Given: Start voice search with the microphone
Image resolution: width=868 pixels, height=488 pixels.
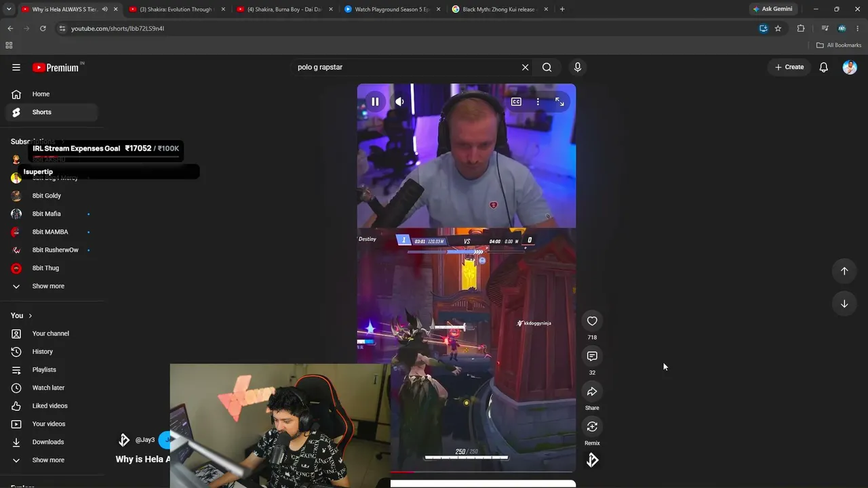Looking at the screenshot, I should click(578, 67).
